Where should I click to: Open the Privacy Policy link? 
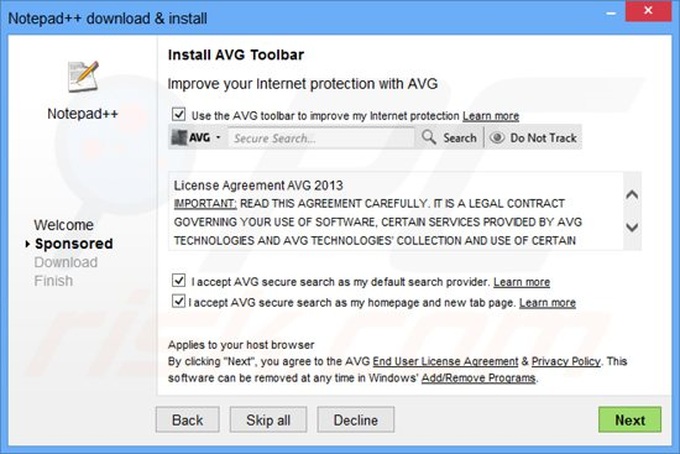pos(566,362)
